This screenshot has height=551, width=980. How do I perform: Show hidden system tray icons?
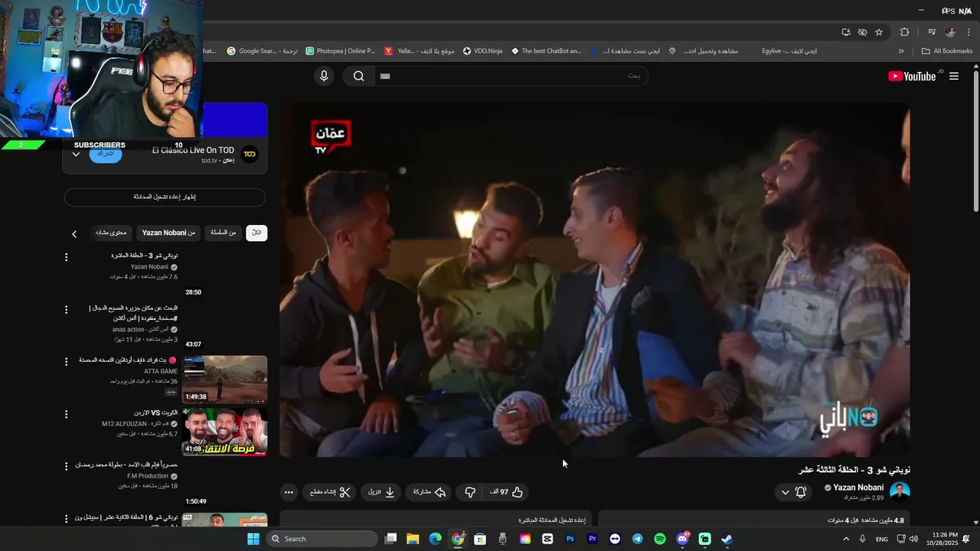point(845,539)
